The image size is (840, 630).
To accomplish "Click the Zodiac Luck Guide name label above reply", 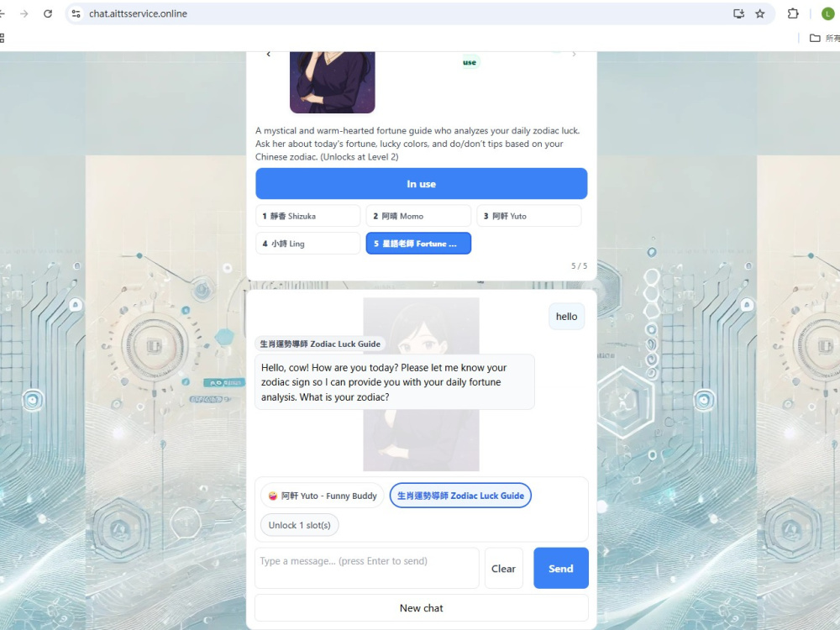I will [320, 344].
